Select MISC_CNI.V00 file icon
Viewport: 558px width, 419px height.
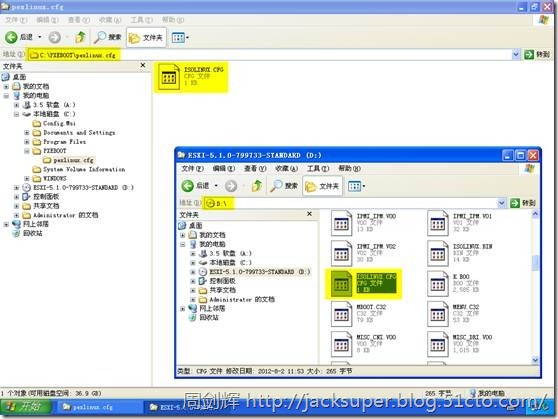pos(341,344)
